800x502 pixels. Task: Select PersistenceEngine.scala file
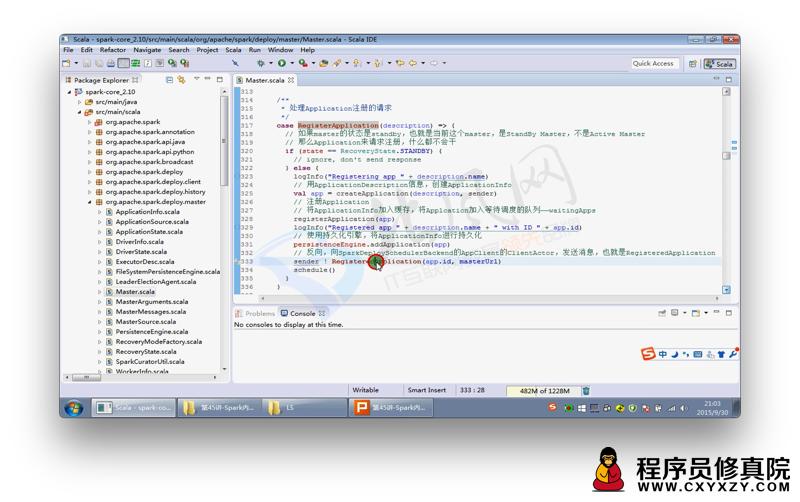click(x=152, y=332)
